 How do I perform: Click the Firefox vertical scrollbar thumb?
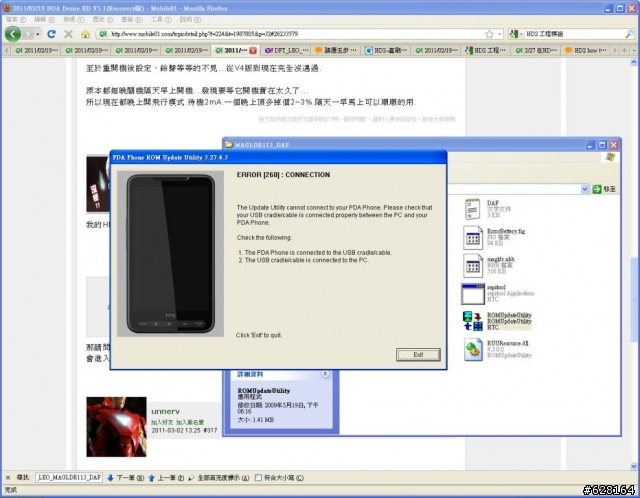(x=633, y=298)
